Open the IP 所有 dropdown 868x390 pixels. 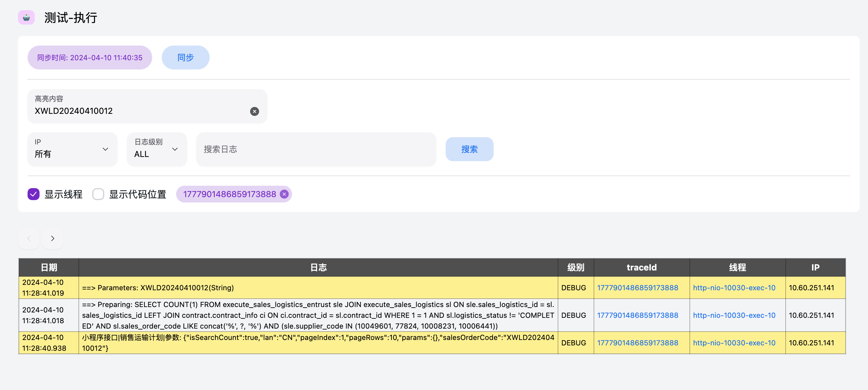click(72, 149)
